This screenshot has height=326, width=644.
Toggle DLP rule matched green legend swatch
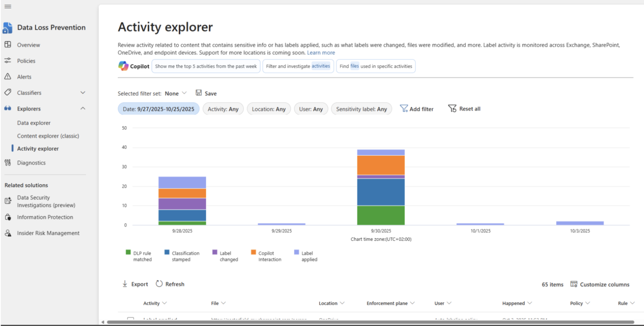(128, 252)
